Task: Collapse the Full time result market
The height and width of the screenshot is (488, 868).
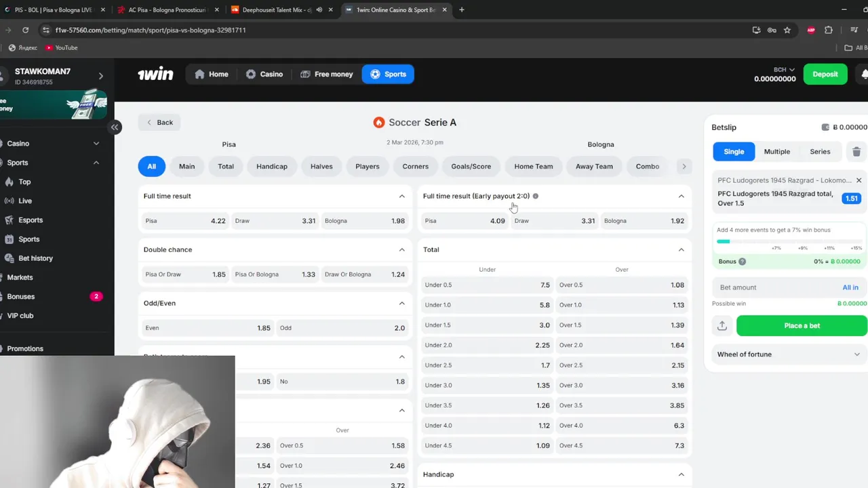Action: click(402, 196)
